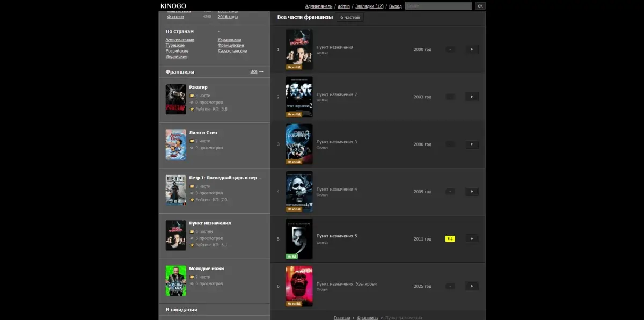644x320 pixels.
Task: Focus the search input field in header
Action: [x=438, y=6]
